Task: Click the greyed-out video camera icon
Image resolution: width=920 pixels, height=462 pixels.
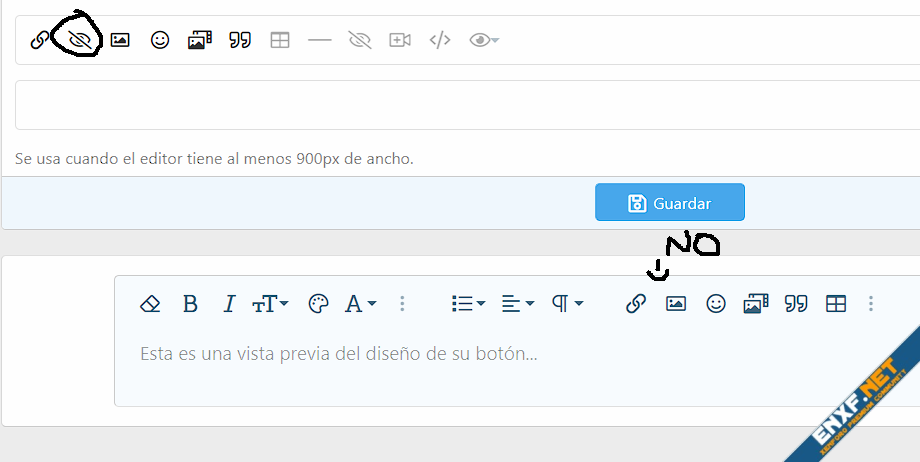Action: coord(400,40)
